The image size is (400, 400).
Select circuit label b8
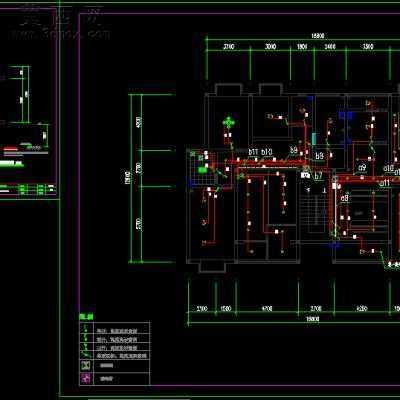(x=319, y=156)
